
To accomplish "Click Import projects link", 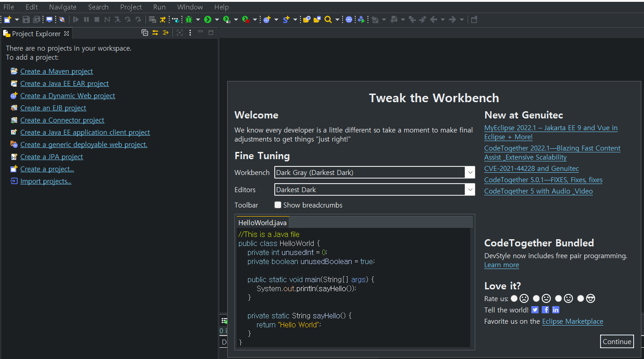I will point(46,181).
